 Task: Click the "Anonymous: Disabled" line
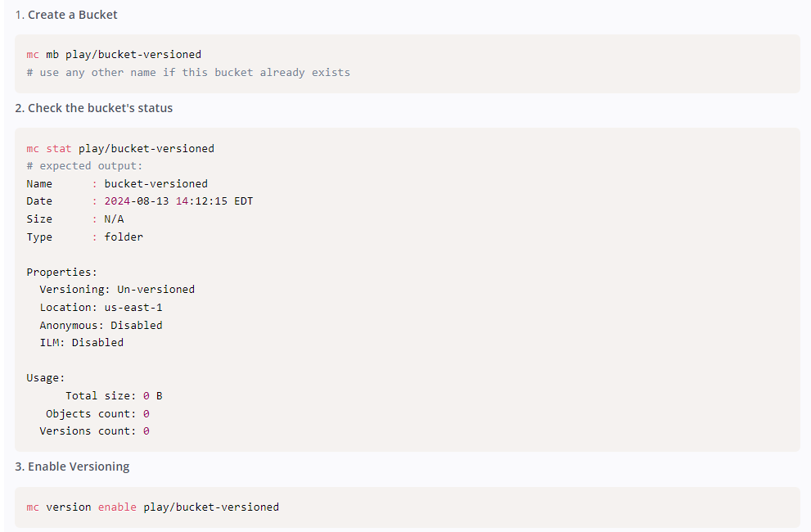click(x=101, y=326)
